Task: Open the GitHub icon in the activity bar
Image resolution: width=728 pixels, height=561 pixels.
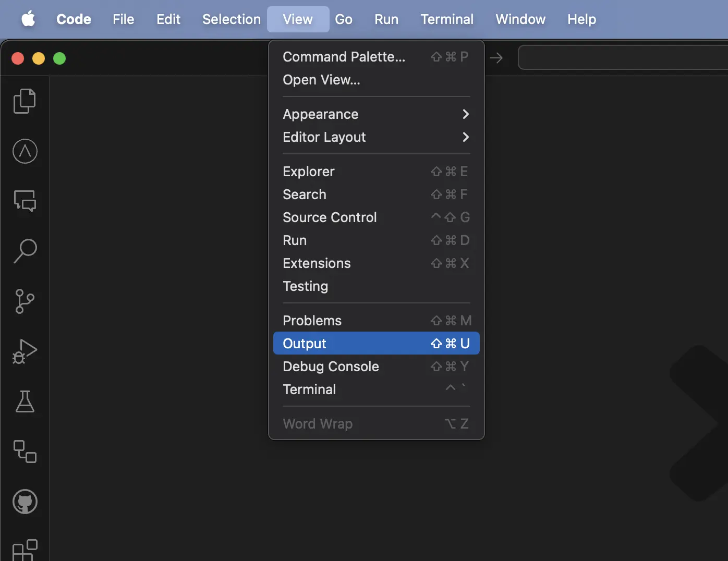Action: 25,502
